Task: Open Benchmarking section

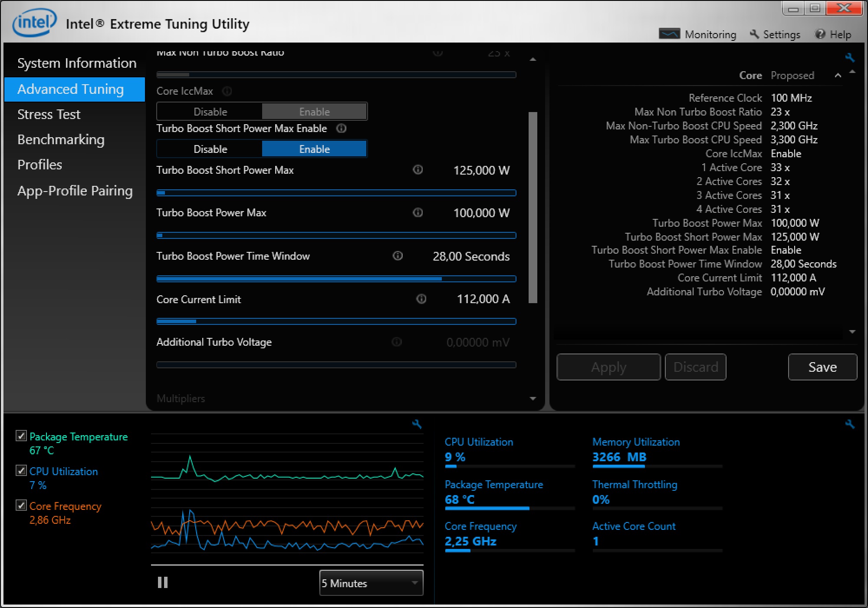Action: 61,139
